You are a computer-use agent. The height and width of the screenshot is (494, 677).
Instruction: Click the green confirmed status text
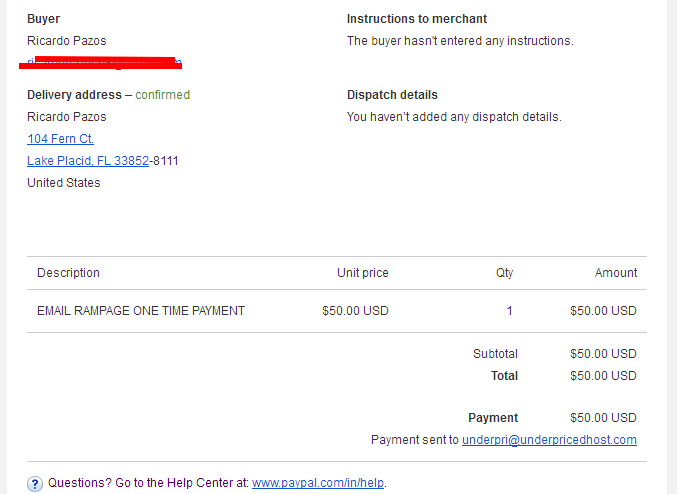(162, 95)
